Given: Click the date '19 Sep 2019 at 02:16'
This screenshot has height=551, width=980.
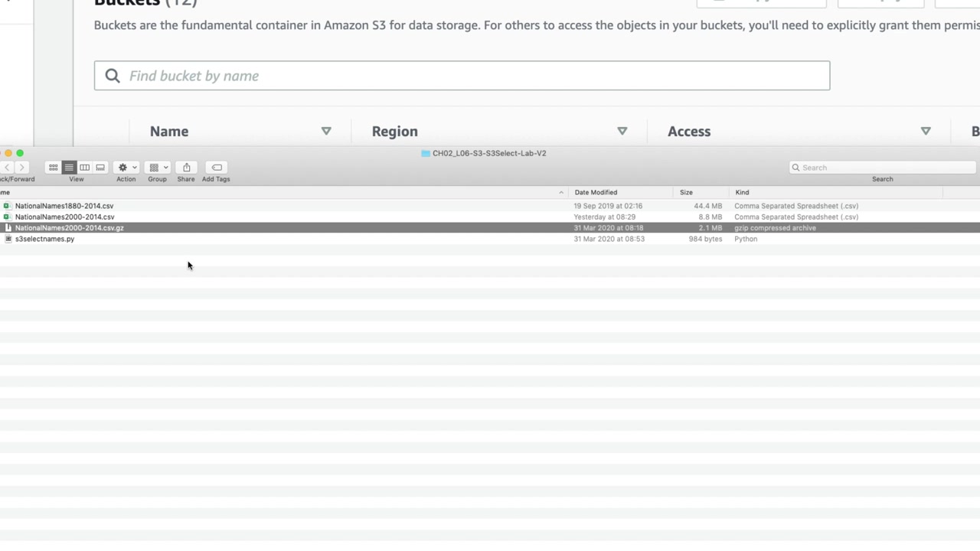Looking at the screenshot, I should [x=609, y=206].
